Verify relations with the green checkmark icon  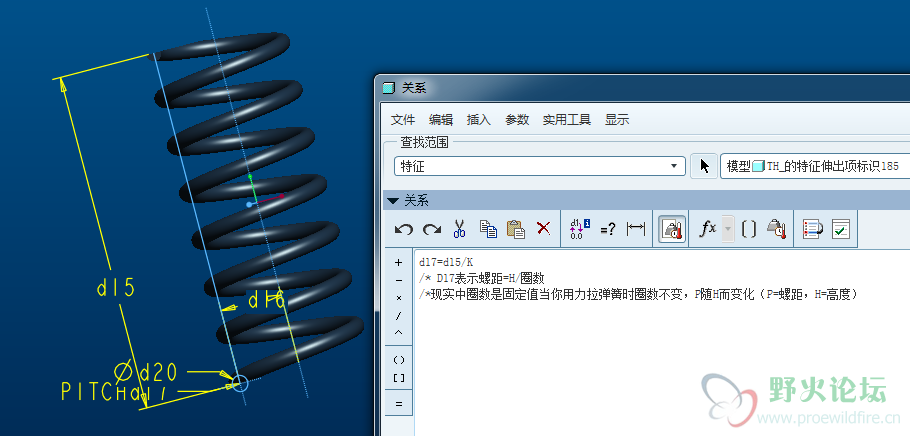coord(840,229)
